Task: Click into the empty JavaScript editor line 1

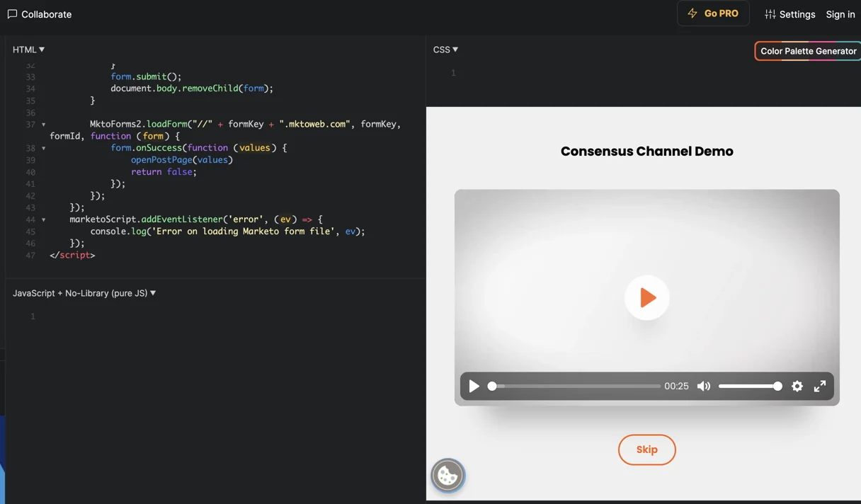Action: pyautogui.click(x=230, y=316)
